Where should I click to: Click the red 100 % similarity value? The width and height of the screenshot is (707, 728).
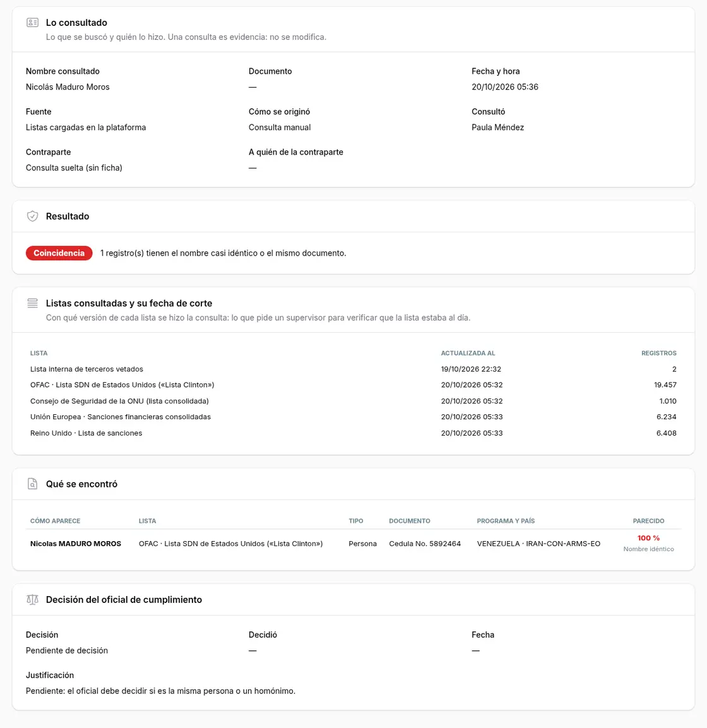pyautogui.click(x=648, y=538)
